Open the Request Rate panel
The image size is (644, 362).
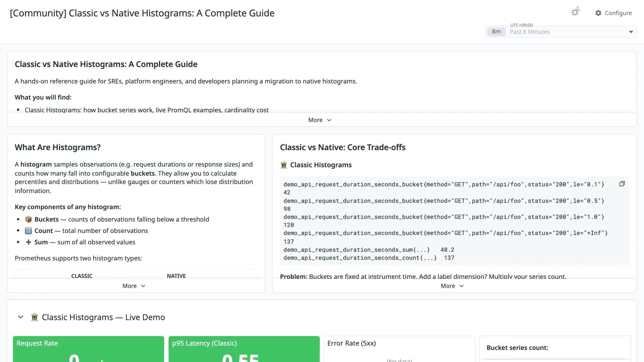point(89,349)
